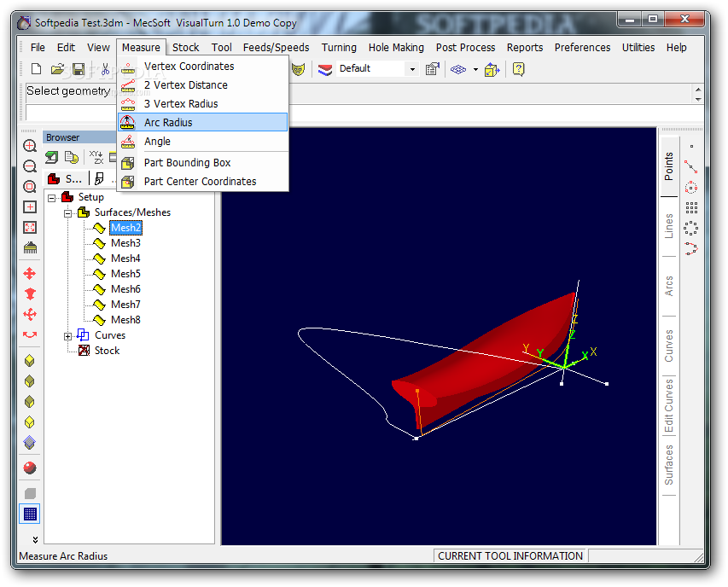Click the Save floppy disk icon

pos(79,69)
